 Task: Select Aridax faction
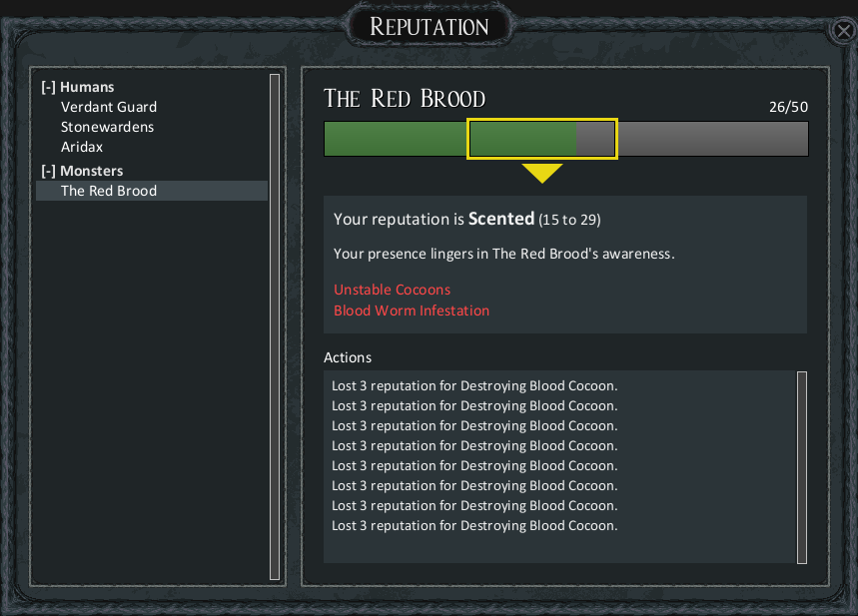coord(82,147)
